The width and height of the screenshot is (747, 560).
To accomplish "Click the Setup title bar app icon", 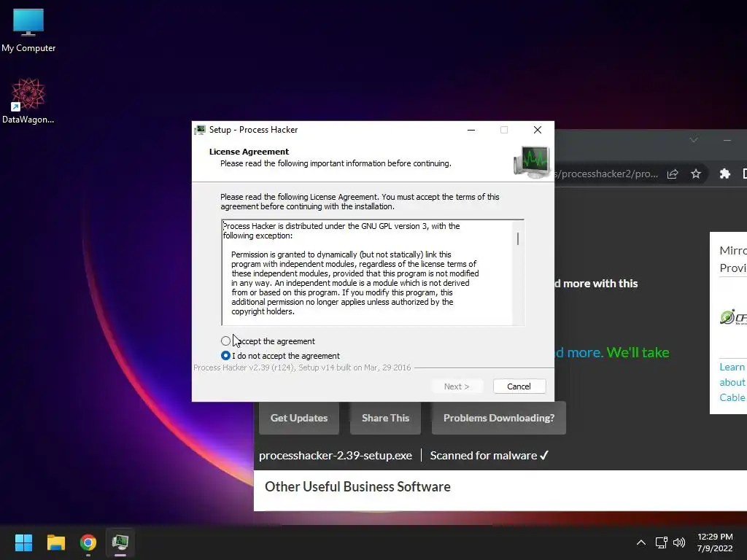I will point(201,130).
